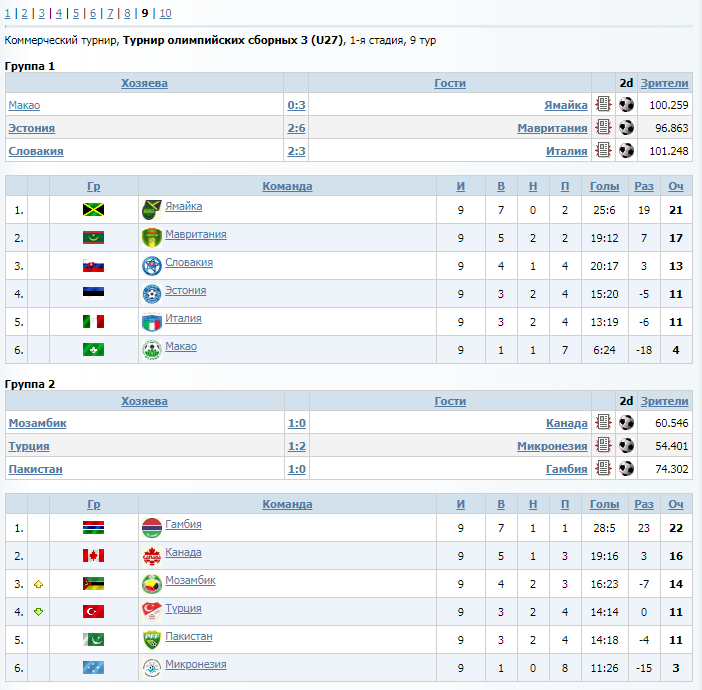Click Jamaica flag in Group 1 table
Screen dimensions: 702x690
[94, 210]
